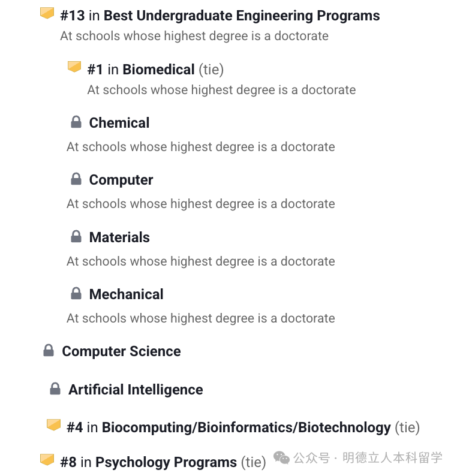Click the lock icon beside Computer Science
The height and width of the screenshot is (476, 457).
[49, 351]
